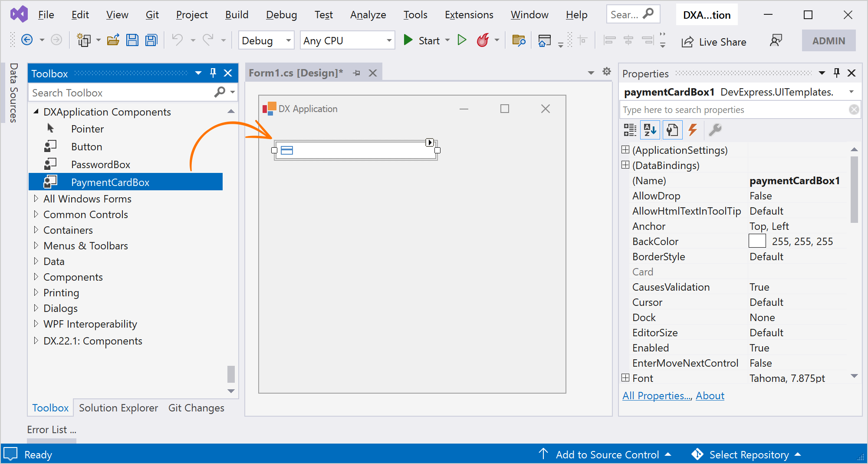The width and height of the screenshot is (868, 464).
Task: Expand the Common Controls category
Action: coord(36,214)
